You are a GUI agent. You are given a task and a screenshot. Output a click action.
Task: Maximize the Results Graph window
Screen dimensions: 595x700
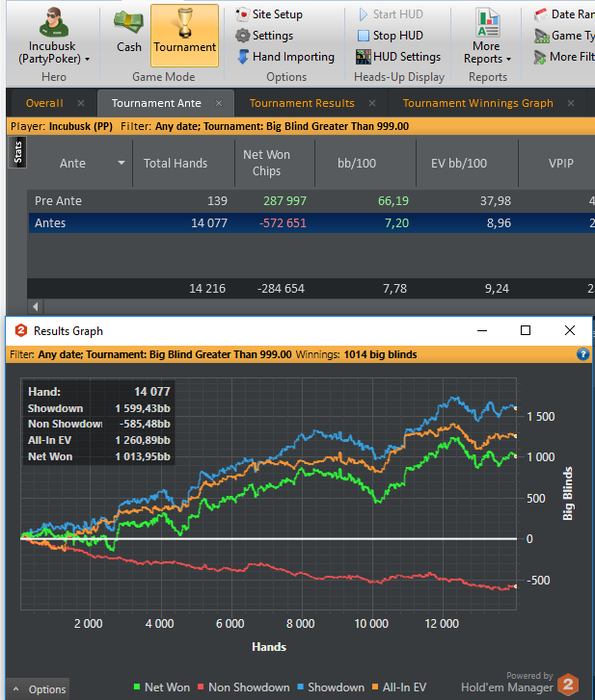click(x=526, y=330)
